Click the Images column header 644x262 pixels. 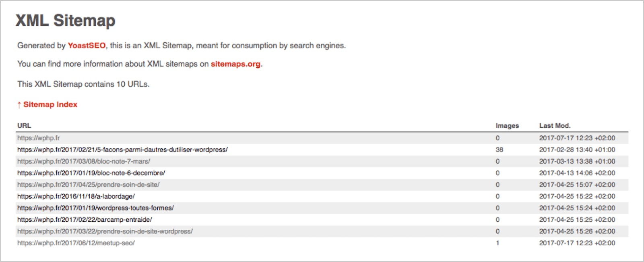click(507, 126)
